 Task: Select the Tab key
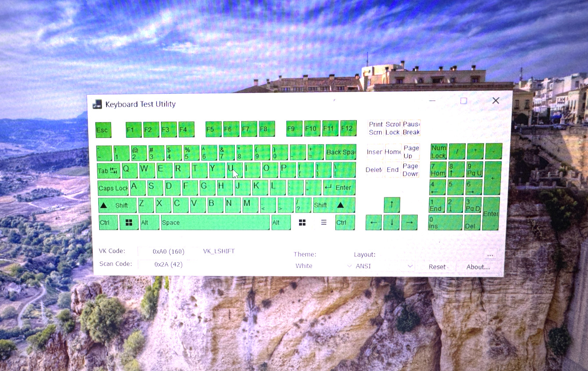(x=108, y=171)
